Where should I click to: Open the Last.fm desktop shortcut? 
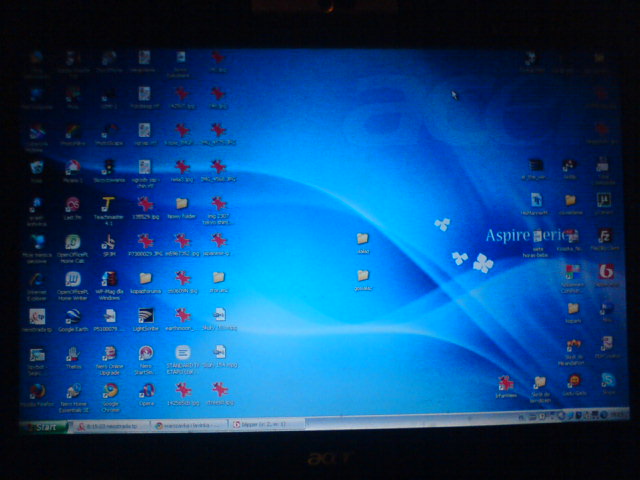(73, 205)
